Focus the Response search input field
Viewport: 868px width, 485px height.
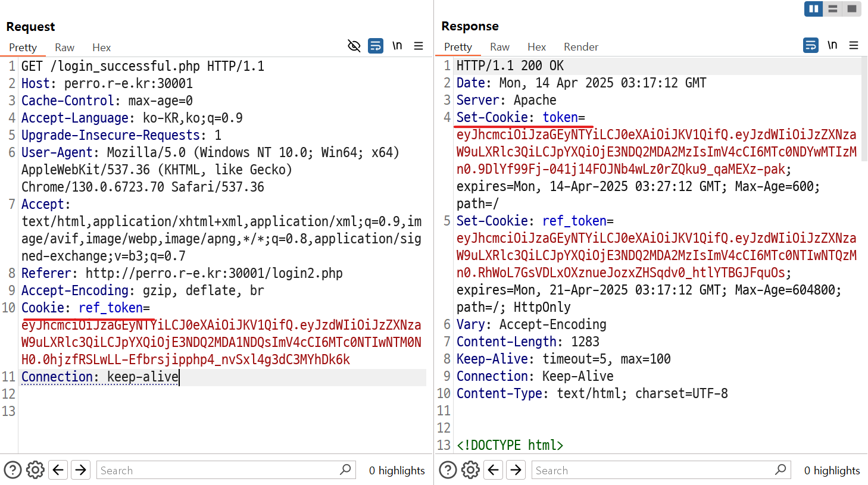coord(661,470)
